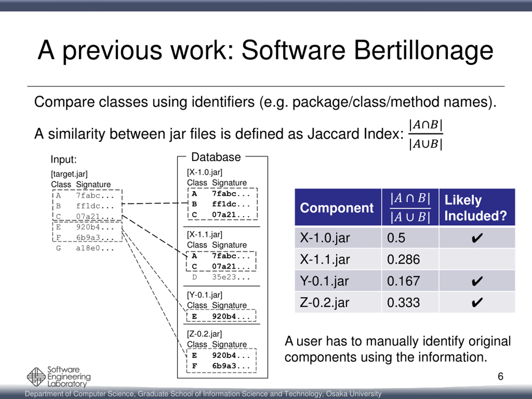
Task: Click row 'E 920b4...' in Y-0.1.jar
Action: click(x=221, y=316)
